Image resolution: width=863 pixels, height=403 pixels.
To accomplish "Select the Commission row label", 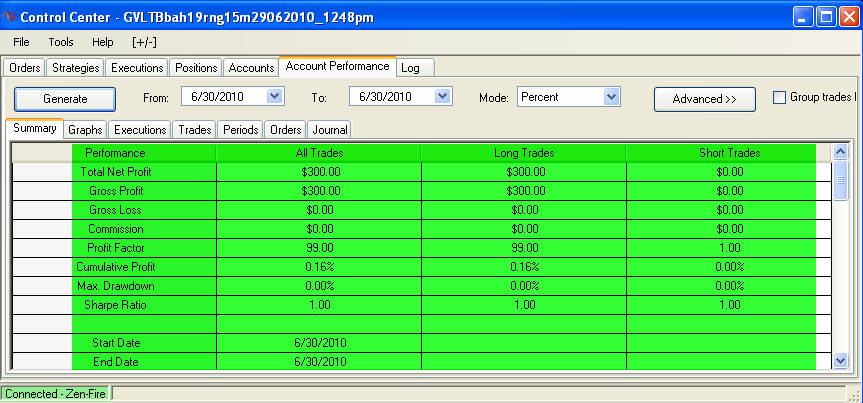I will tap(116, 229).
